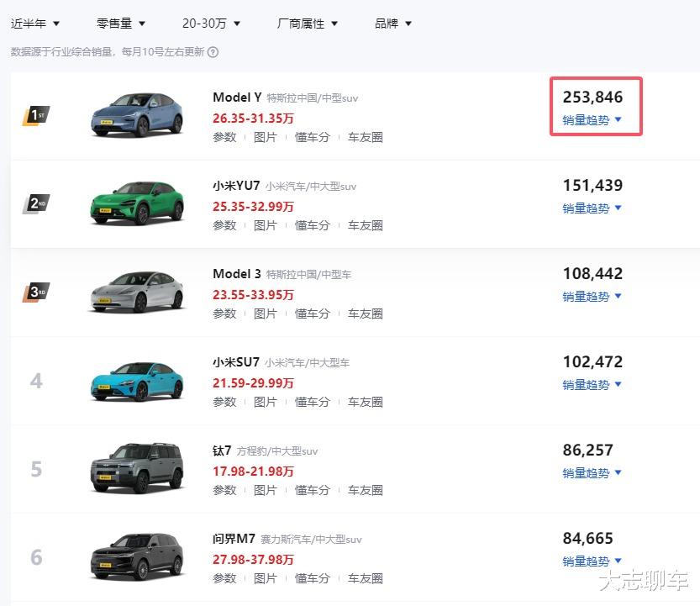
Task: Open the 20-30万 price range filter
Action: click(211, 24)
